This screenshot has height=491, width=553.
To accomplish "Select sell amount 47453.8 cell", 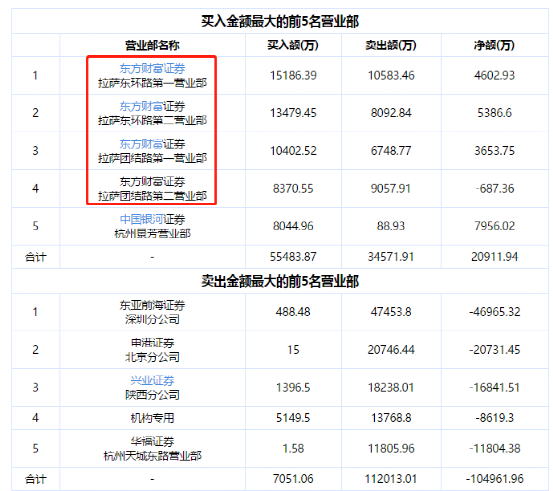I will click(391, 312).
